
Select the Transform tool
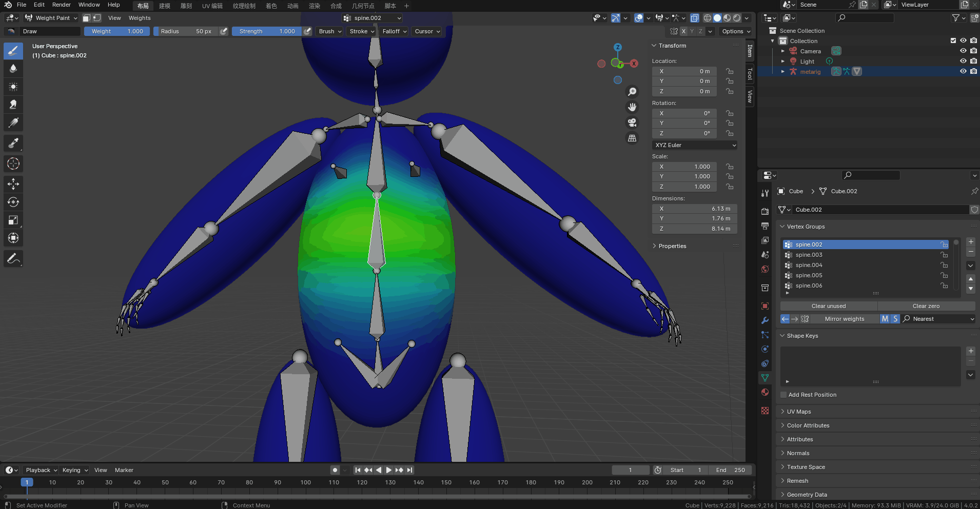pos(13,238)
